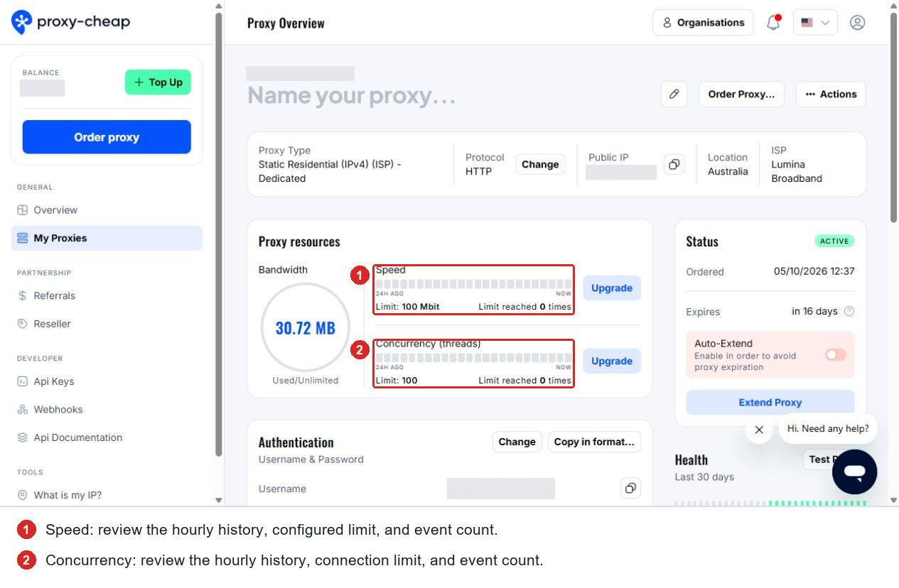Click the main page scrollbar

click(893, 117)
